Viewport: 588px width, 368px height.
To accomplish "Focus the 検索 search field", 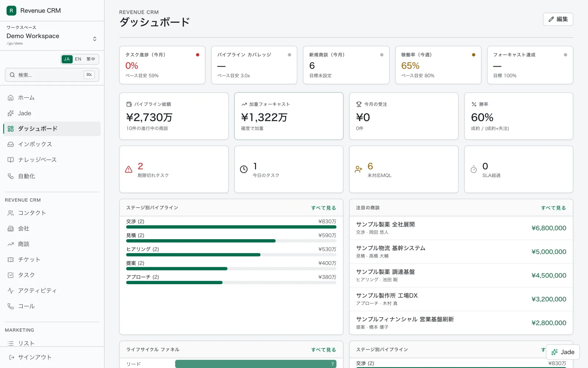I will pos(52,75).
